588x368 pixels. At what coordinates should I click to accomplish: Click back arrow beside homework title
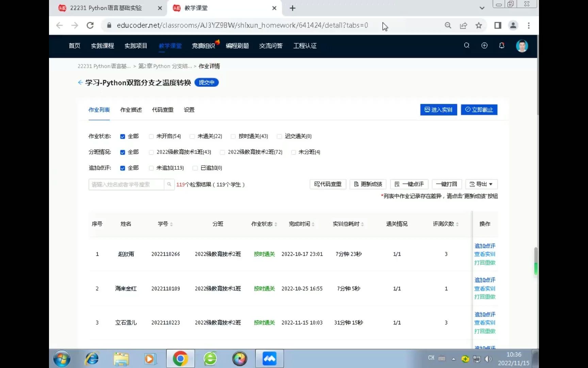pos(80,82)
